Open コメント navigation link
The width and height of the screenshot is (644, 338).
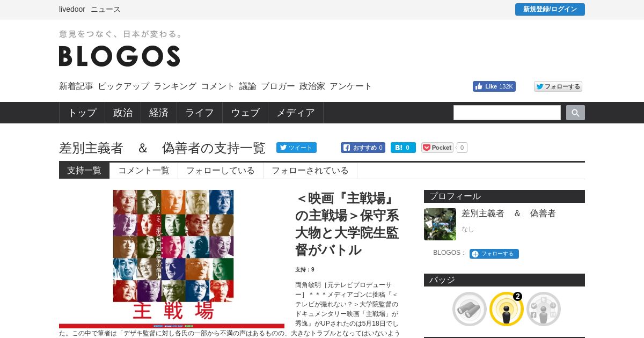coord(218,86)
